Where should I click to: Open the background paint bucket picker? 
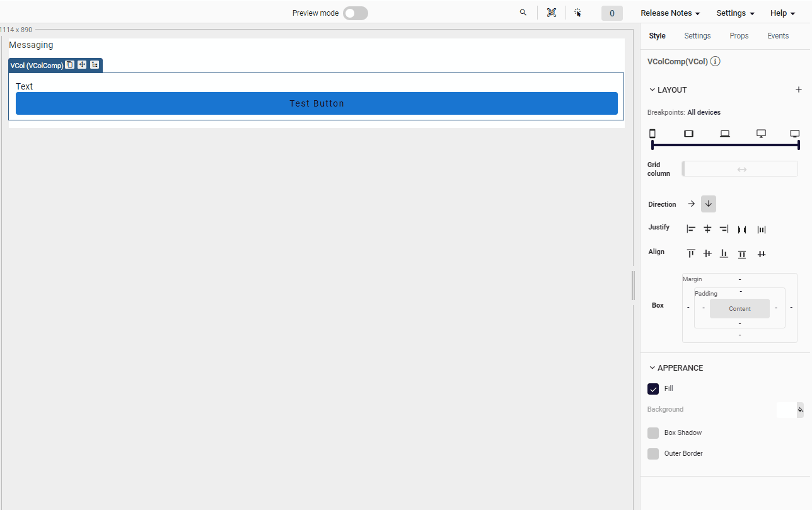coord(800,410)
